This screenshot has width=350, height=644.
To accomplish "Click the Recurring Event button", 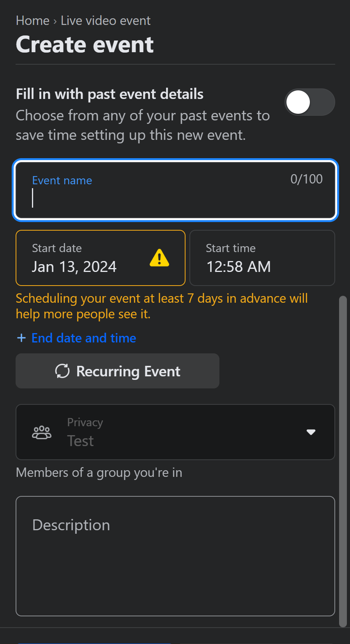I will (x=117, y=371).
